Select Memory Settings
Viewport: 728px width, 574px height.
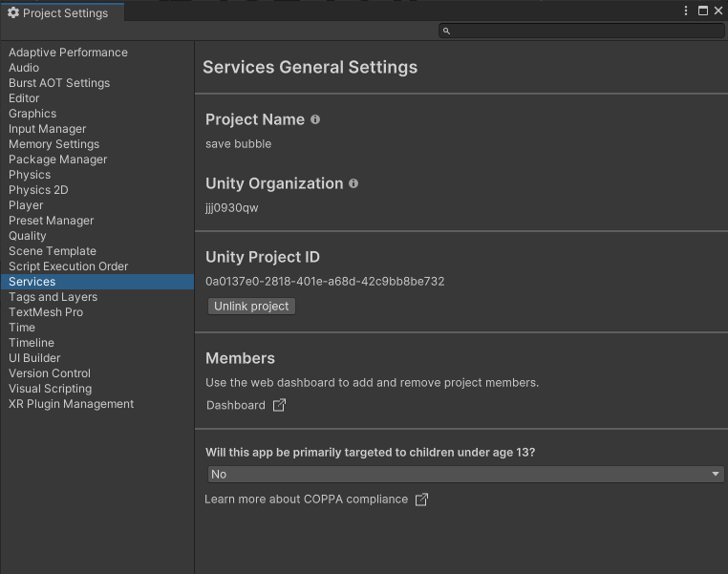(x=54, y=144)
